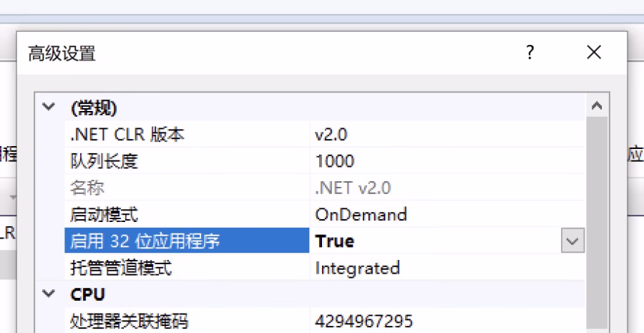
Task: Click the queue length value 1000
Action: [x=335, y=161]
